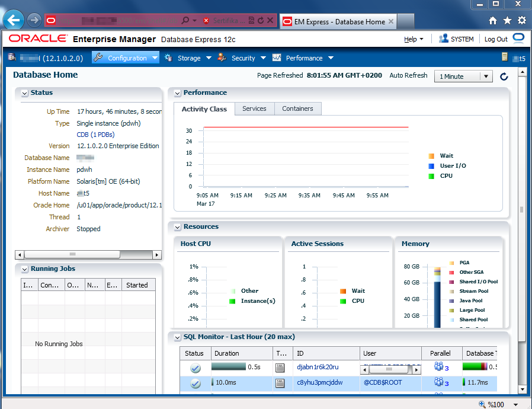Image resolution: width=532 pixels, height=409 pixels.
Task: Switch to the Containers tab
Action: pos(297,108)
